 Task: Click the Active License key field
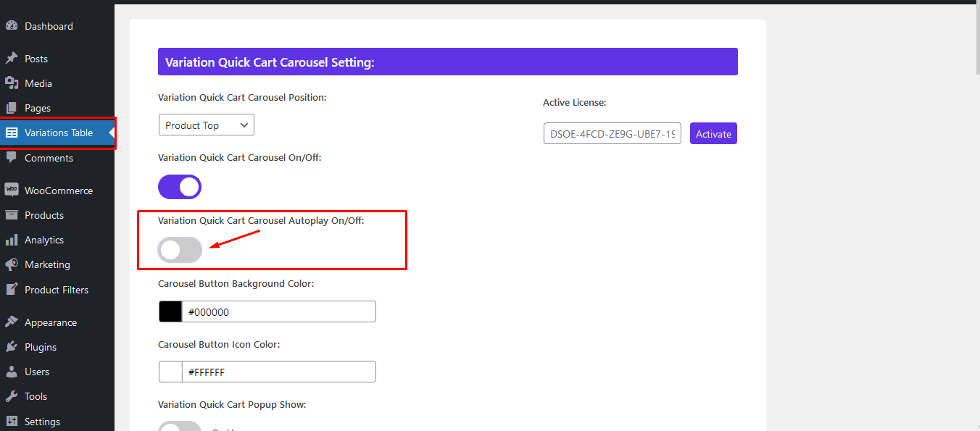pyautogui.click(x=612, y=133)
